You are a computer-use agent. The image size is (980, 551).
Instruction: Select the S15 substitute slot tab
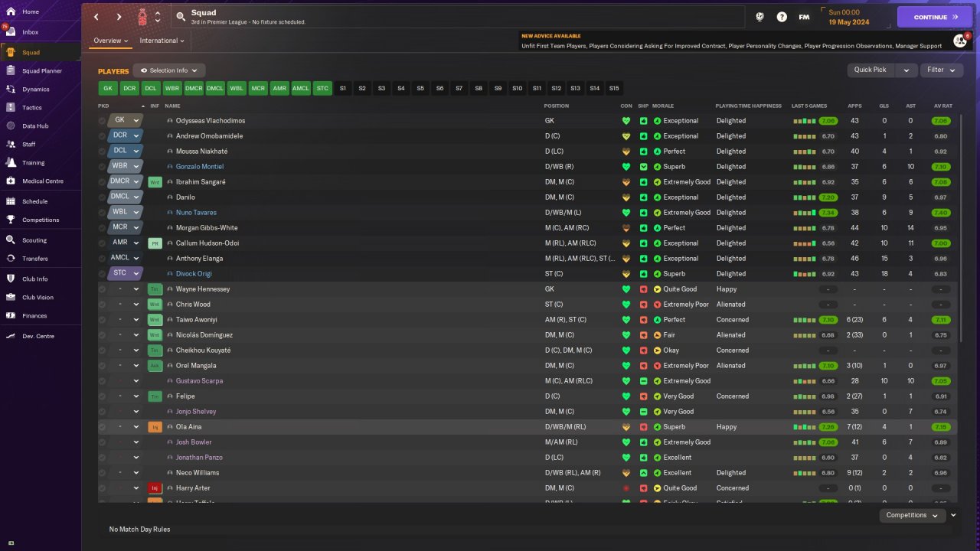coord(614,89)
